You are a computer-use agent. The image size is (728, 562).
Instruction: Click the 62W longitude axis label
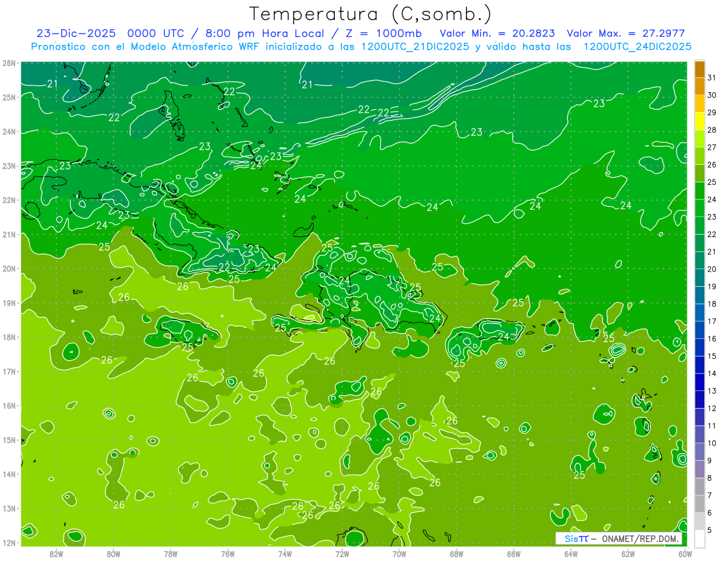point(628,554)
